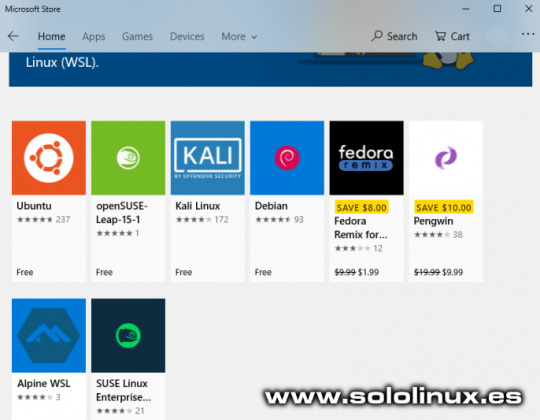
Task: Open the openSUSE Leap green tile icon
Action: pos(128,158)
